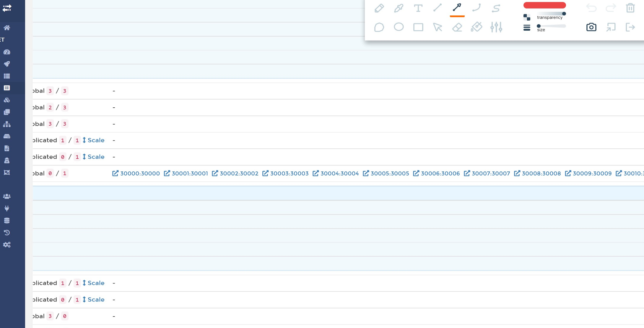Delete all drawings with trash icon
The width and height of the screenshot is (644, 328).
coord(630,8)
